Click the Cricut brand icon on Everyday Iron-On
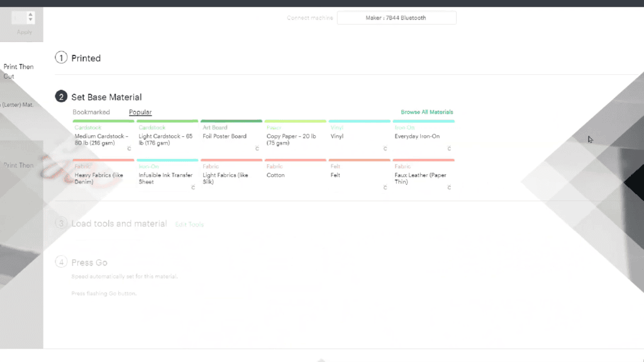This screenshot has width=644, height=362. 449,148
